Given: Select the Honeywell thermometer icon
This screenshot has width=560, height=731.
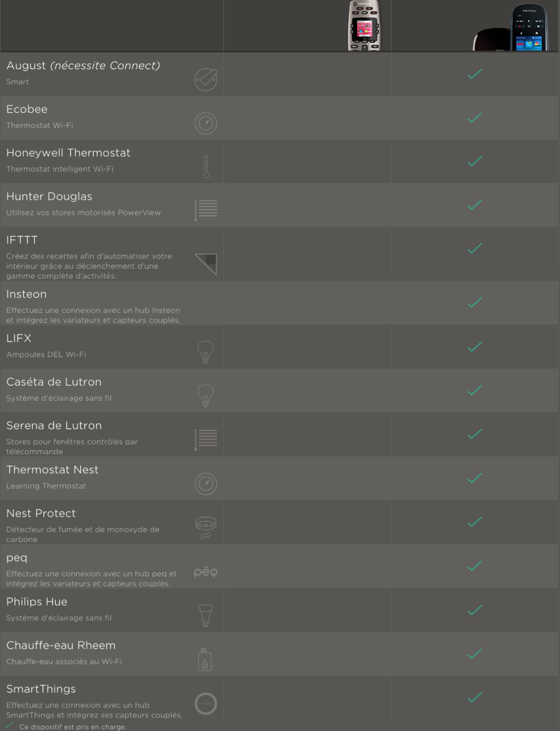Looking at the screenshot, I should (x=206, y=166).
